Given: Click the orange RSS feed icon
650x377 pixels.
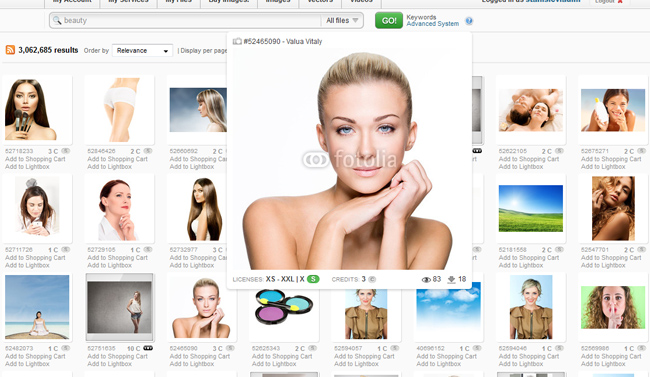Looking at the screenshot, I should 10,50.
